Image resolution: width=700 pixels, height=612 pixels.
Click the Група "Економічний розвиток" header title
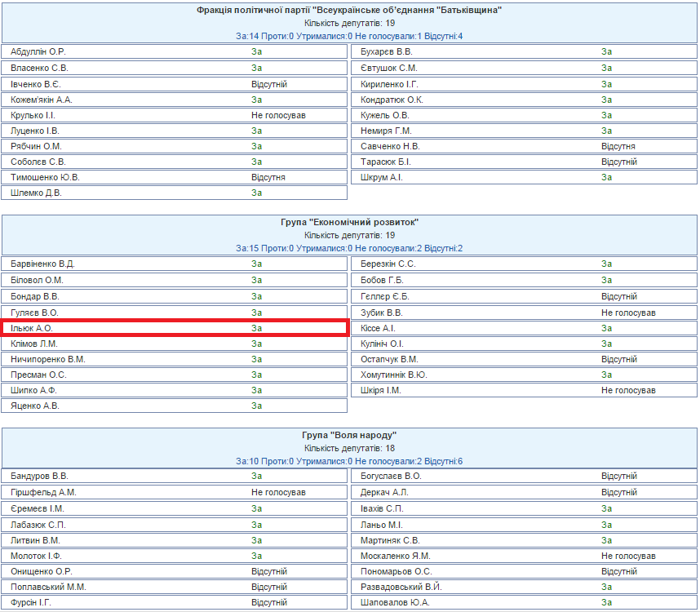click(349, 222)
